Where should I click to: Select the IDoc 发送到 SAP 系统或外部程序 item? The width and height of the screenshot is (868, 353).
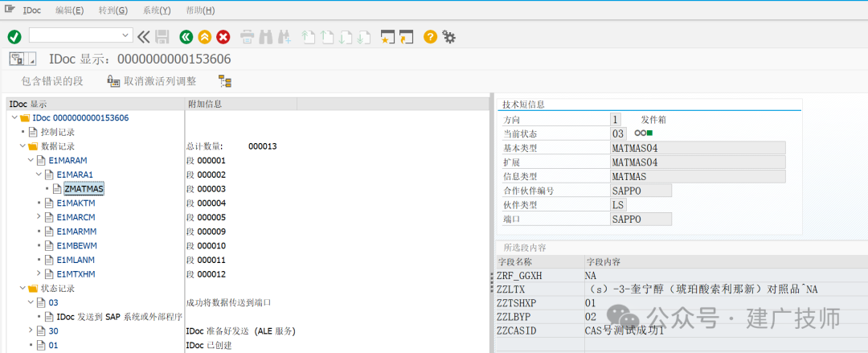(x=120, y=317)
